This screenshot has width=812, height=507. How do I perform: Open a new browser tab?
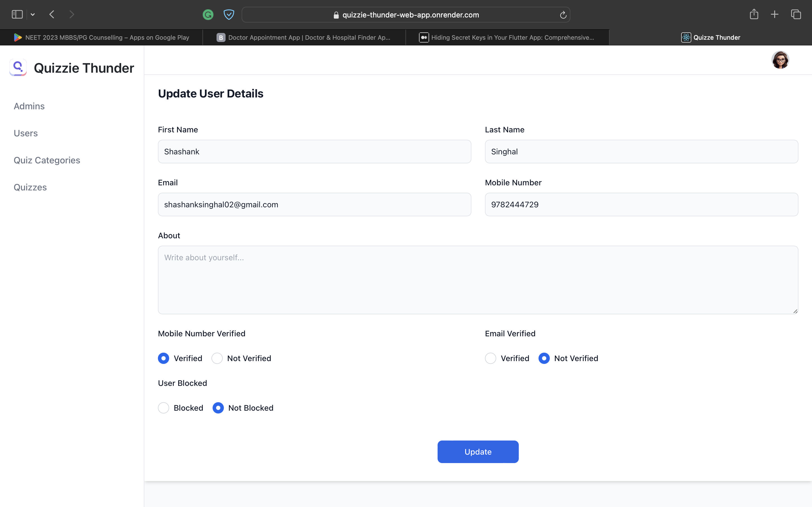(775, 14)
